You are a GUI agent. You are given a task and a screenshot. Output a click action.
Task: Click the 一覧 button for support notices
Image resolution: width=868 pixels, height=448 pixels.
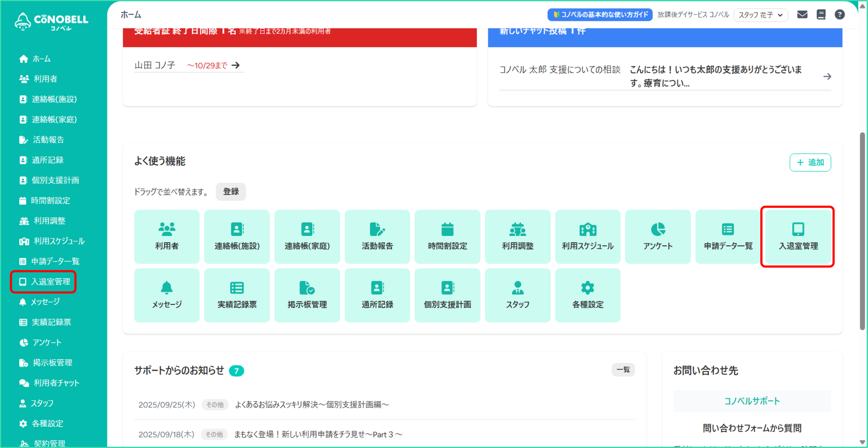623,369
